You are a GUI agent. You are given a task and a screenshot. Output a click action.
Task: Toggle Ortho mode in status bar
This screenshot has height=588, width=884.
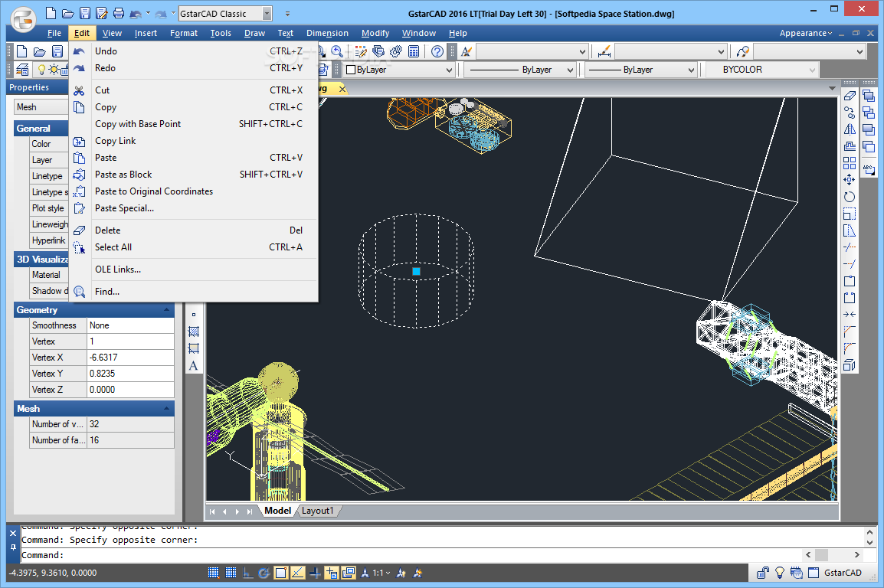247,573
